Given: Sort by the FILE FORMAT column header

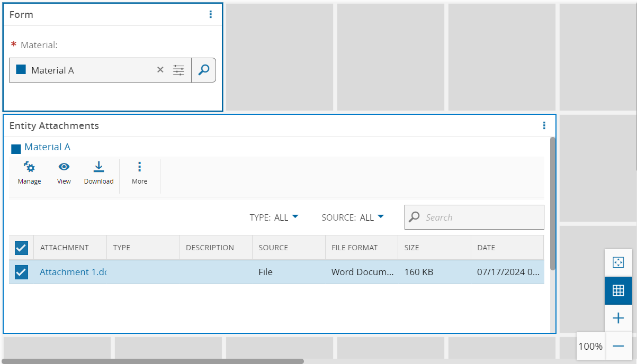Looking at the screenshot, I should coord(362,248).
